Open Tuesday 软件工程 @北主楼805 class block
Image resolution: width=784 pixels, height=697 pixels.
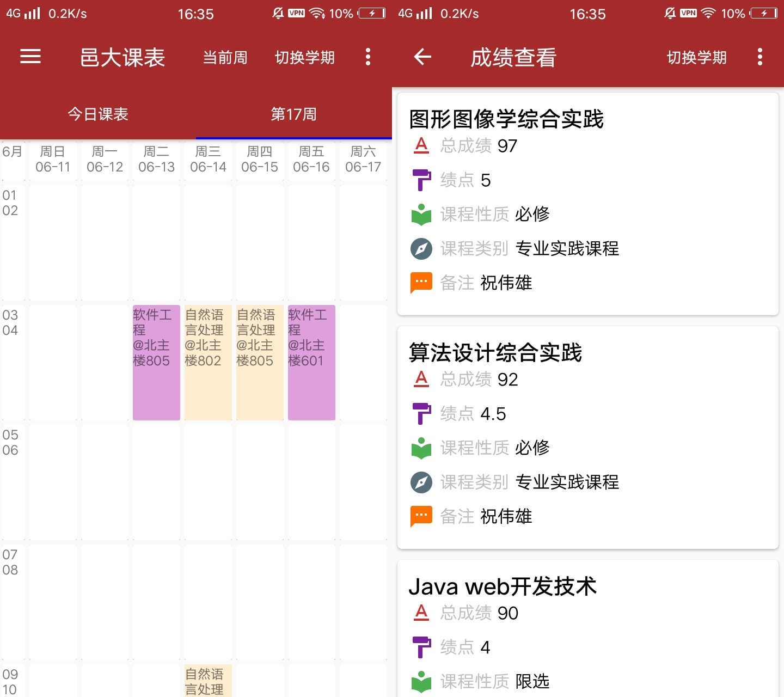[x=156, y=362]
